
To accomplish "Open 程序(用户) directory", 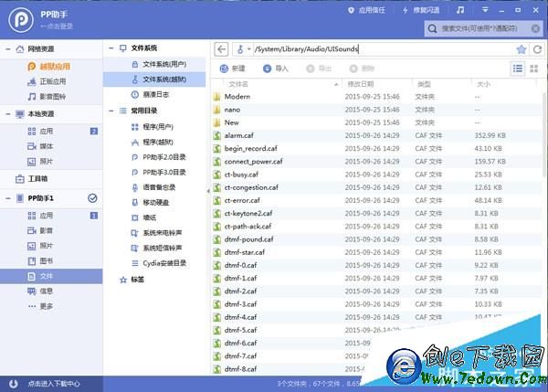I will pos(154,127).
